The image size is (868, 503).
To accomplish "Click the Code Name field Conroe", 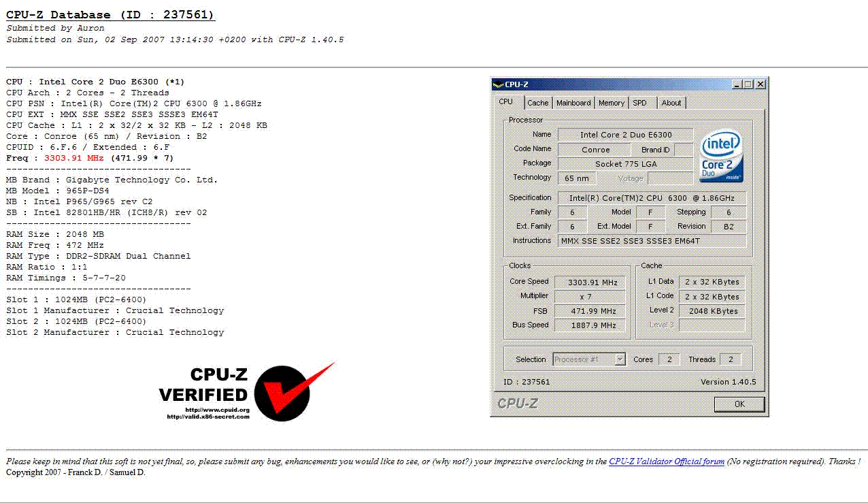I will (596, 150).
